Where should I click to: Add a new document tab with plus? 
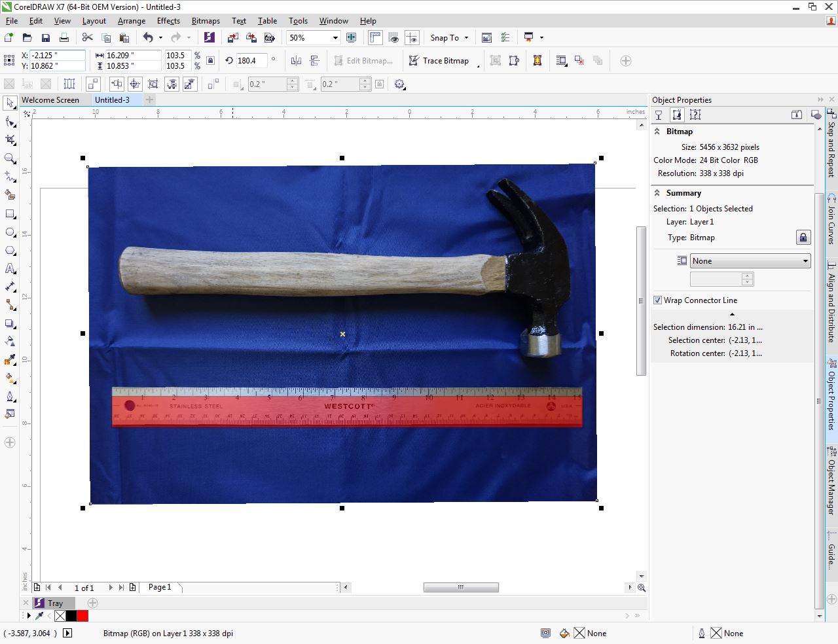[x=150, y=100]
